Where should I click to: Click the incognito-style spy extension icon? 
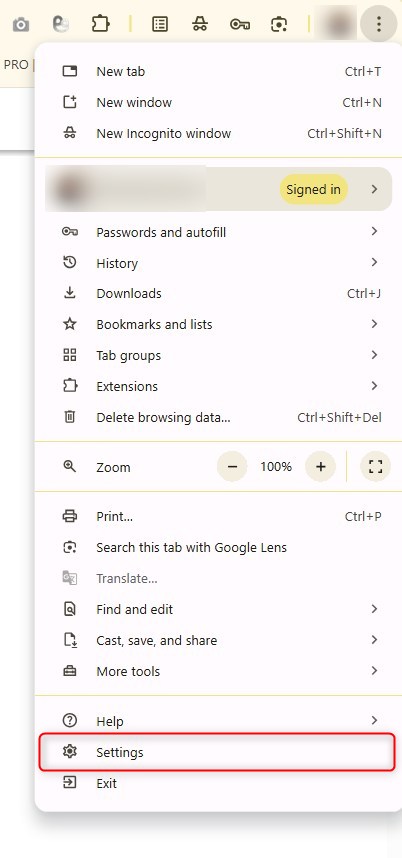click(200, 24)
